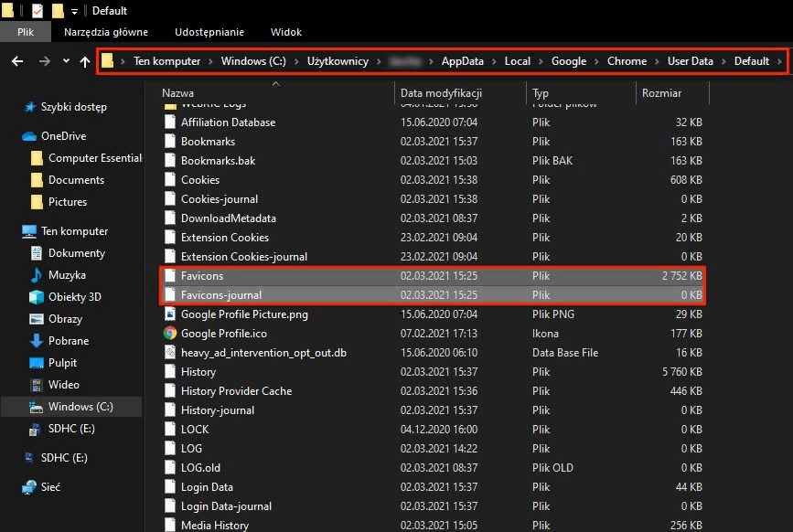793x532 pixels.
Task: Select the Affiliation Database file icon
Action: pyautogui.click(x=170, y=122)
